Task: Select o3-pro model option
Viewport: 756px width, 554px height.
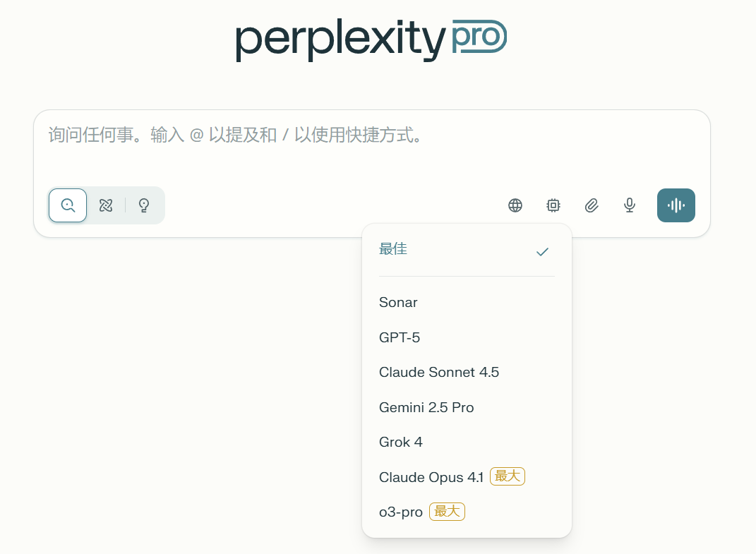Action: pos(401,512)
